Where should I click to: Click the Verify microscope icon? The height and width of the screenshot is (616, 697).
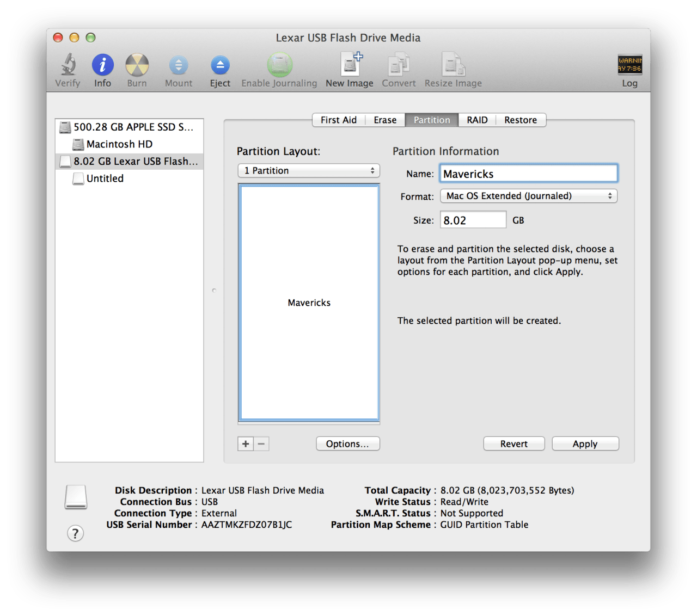pyautogui.click(x=68, y=65)
